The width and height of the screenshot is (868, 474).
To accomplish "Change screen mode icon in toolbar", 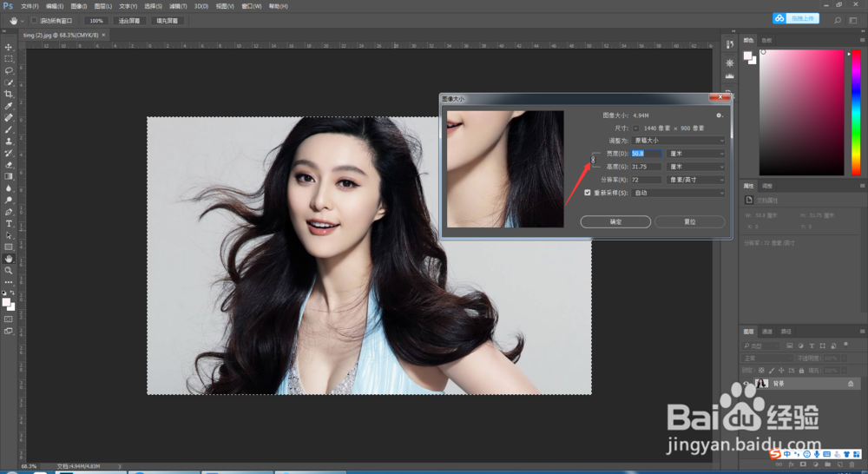I will point(9,331).
